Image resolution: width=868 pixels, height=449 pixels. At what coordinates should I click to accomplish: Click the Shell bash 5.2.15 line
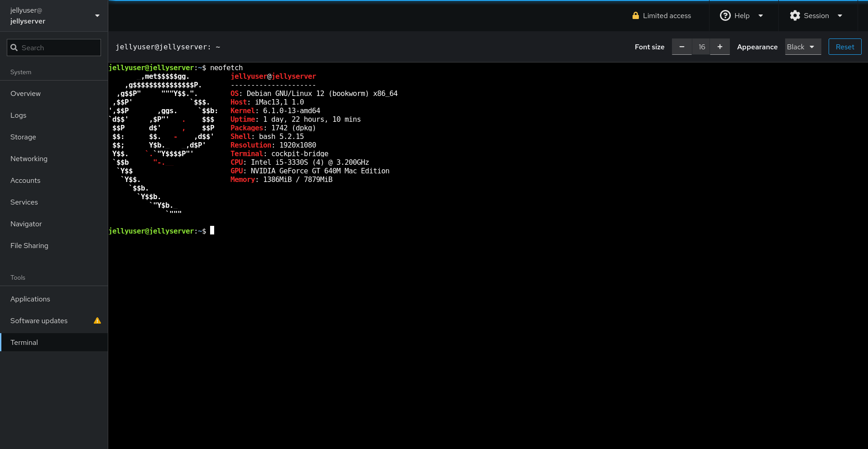tap(267, 137)
